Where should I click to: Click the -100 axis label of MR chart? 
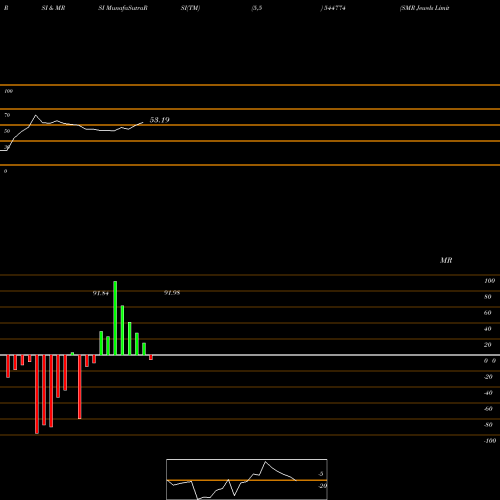click(490, 441)
